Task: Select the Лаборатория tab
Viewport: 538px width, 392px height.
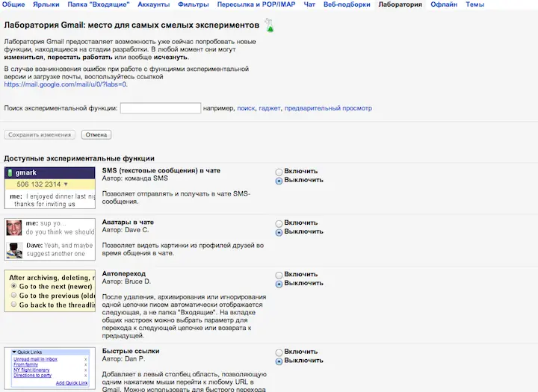Action: pos(401,4)
